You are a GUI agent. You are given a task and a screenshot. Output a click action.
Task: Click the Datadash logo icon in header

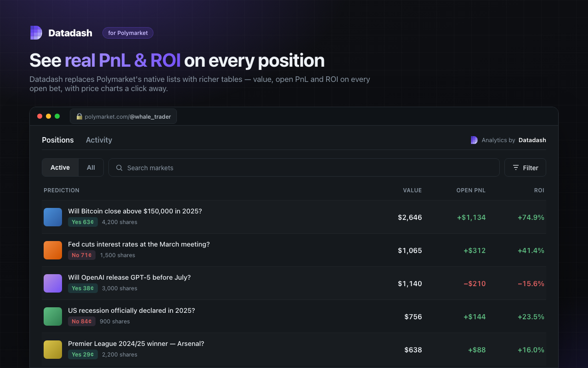pos(36,33)
